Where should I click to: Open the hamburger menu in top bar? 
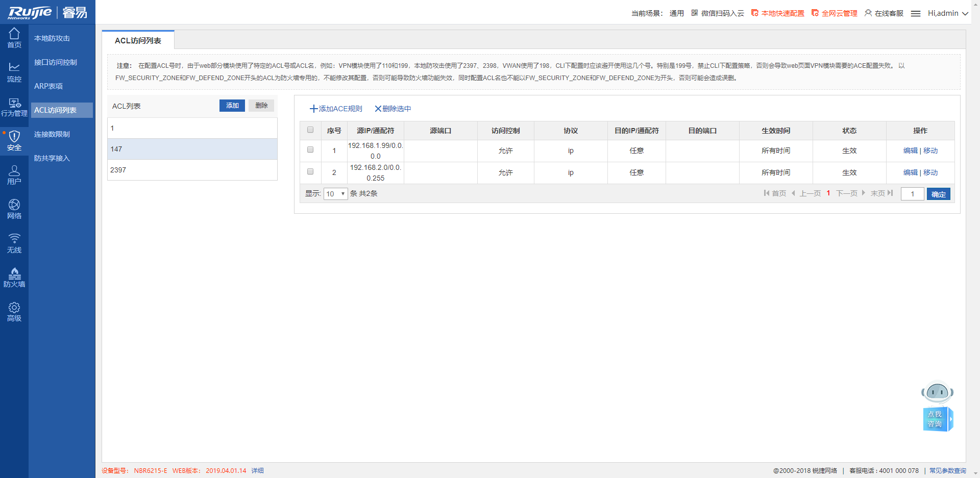coord(915,14)
